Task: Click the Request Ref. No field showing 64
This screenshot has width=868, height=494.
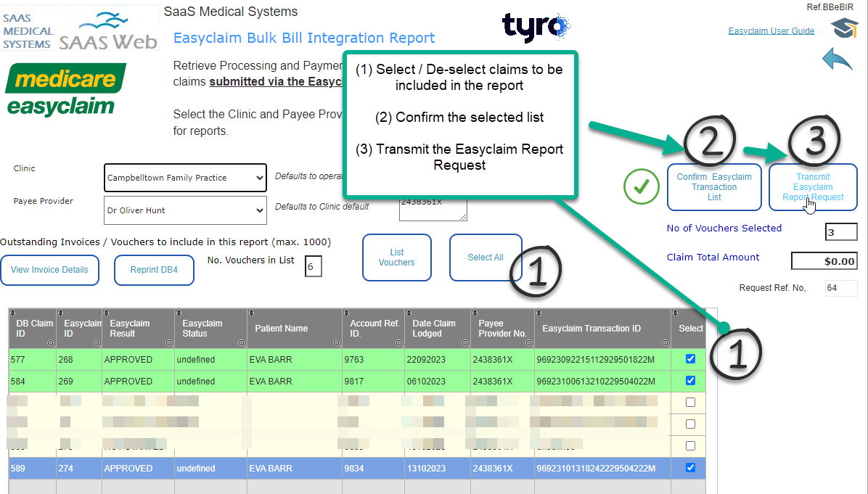Action: [841, 288]
